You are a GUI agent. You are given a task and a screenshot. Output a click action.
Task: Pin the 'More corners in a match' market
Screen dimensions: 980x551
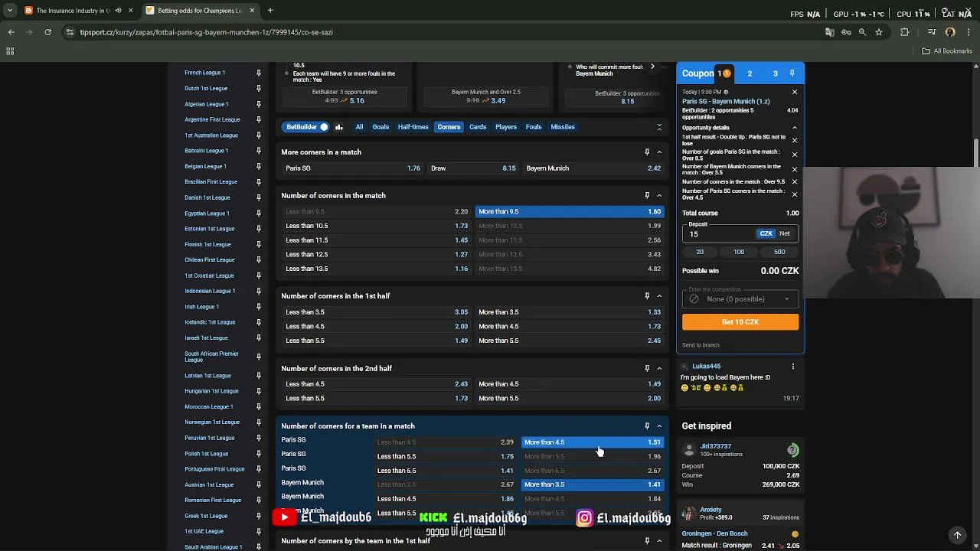[x=647, y=152]
